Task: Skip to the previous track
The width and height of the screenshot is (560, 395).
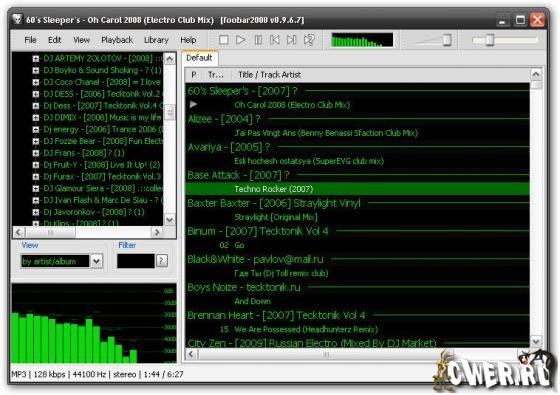Action: click(275, 40)
